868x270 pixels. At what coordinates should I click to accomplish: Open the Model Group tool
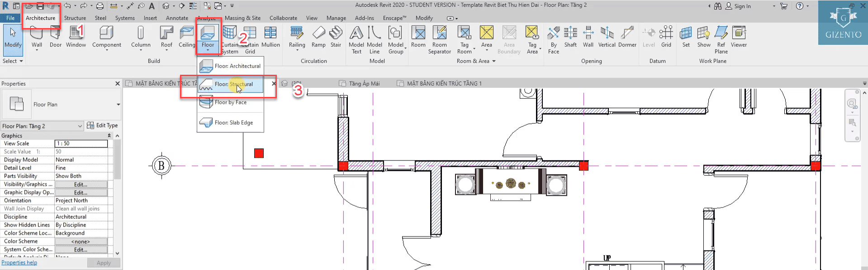click(x=396, y=40)
